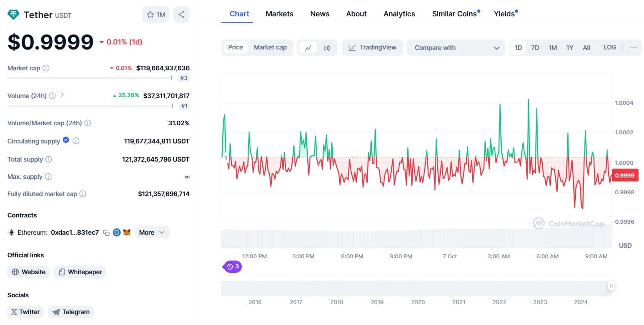This screenshot has width=644, height=325.
Task: Click the 31.02% volume ratio value
Action: pyautogui.click(x=179, y=123)
